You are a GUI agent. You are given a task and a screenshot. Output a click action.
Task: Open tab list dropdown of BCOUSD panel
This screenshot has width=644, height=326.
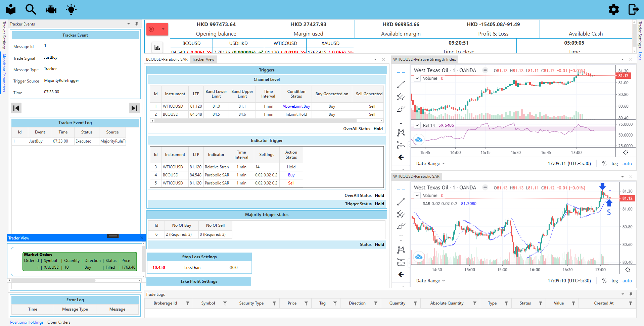pos(375,59)
